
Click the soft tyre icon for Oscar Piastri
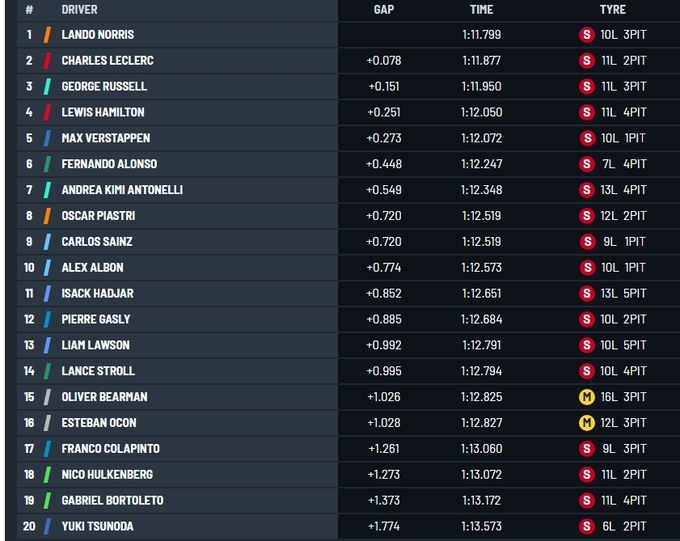click(587, 216)
